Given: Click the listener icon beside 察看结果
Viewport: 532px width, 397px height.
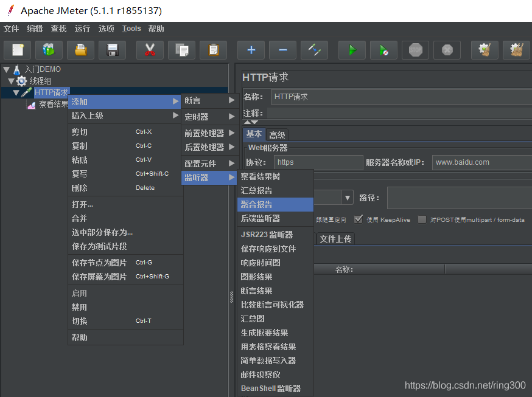Looking at the screenshot, I should (x=31, y=105).
